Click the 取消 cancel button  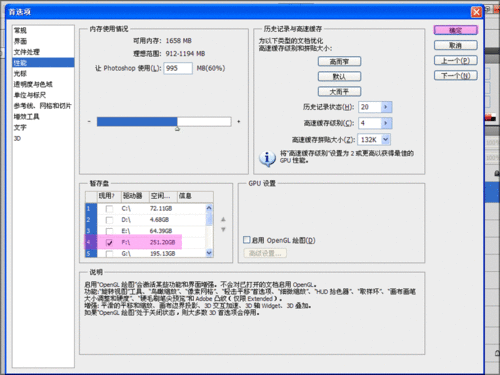click(x=456, y=45)
